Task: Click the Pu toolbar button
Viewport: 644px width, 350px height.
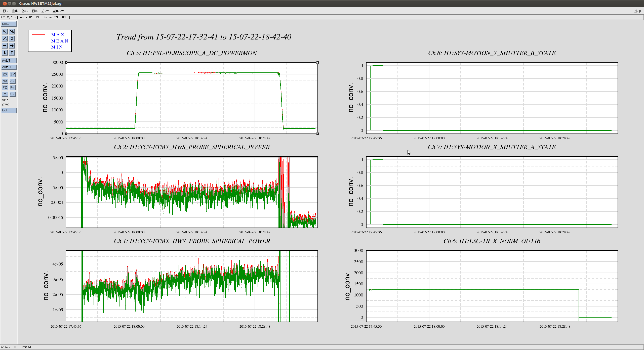Action: [x=13, y=87]
